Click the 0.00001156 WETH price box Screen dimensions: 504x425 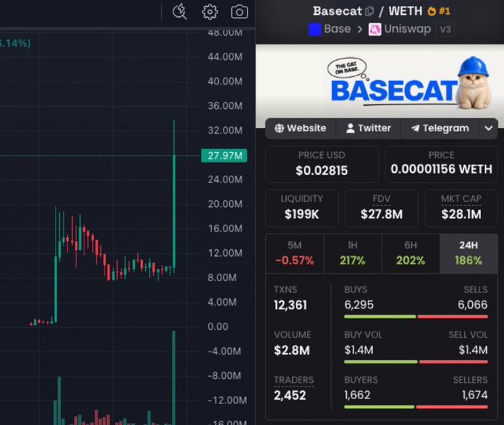click(x=441, y=164)
